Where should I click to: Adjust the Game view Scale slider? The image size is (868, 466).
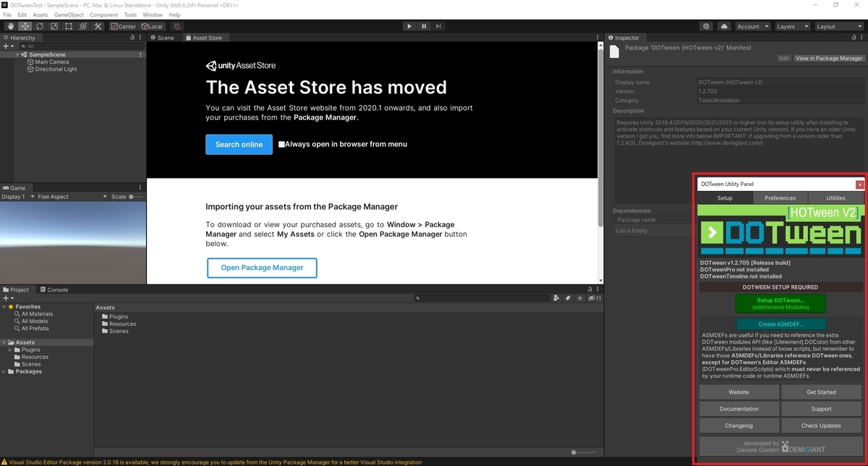(x=135, y=196)
